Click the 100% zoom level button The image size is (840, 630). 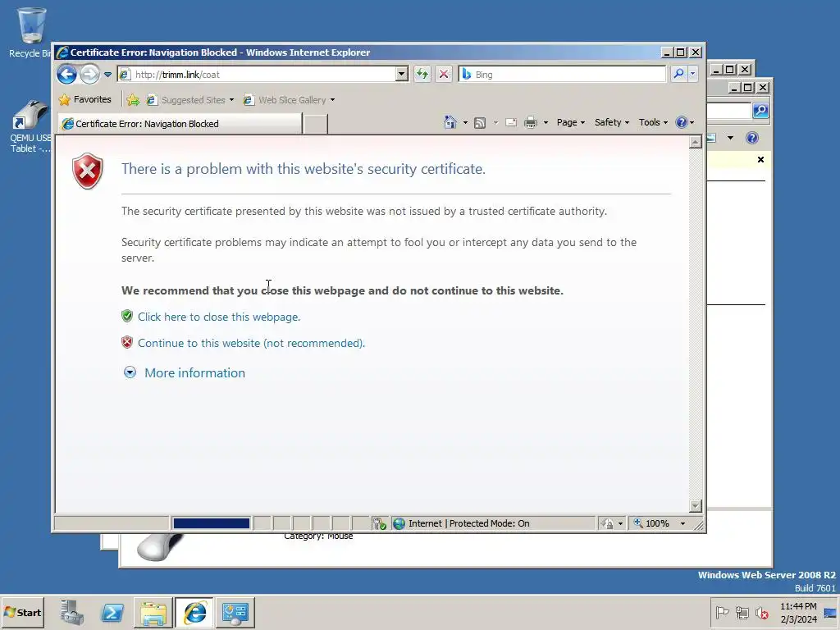coord(651,523)
